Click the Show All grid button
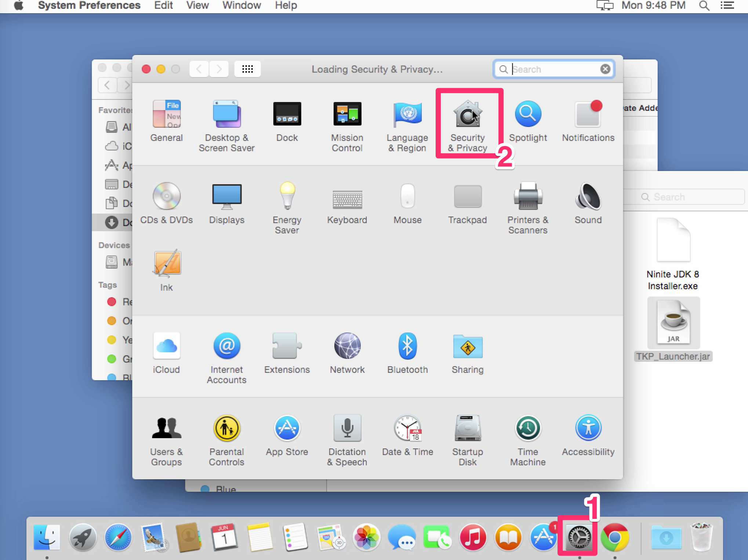 247,69
